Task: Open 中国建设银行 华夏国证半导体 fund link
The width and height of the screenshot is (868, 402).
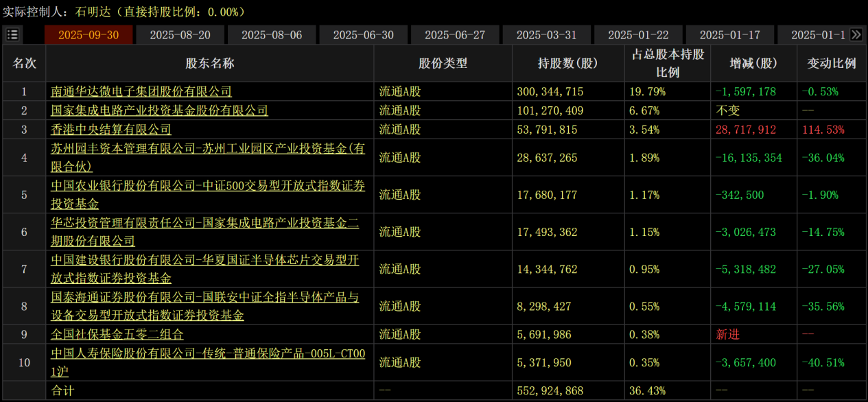Action: 204,269
